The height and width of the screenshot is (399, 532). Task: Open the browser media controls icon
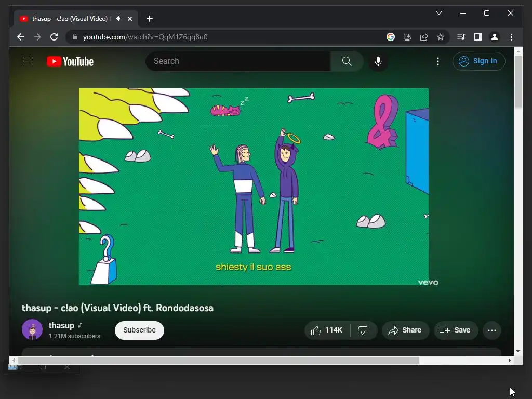point(461,37)
